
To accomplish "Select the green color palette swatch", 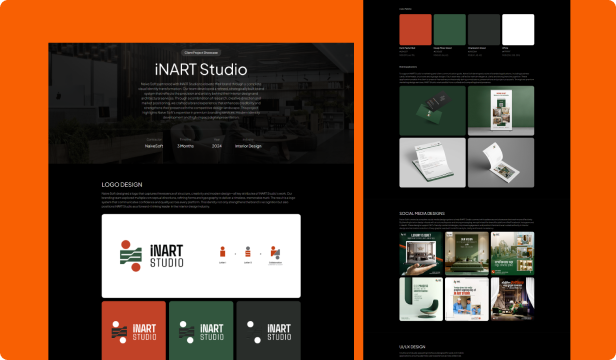I will tap(449, 29).
